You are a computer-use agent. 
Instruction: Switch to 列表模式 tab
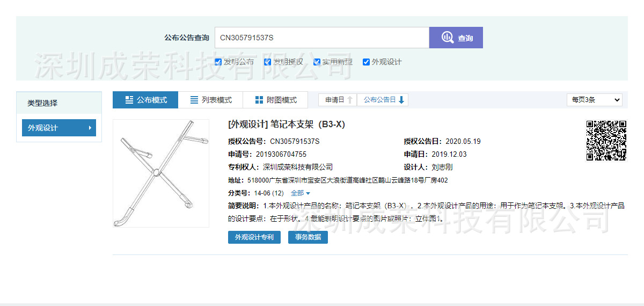coord(211,100)
